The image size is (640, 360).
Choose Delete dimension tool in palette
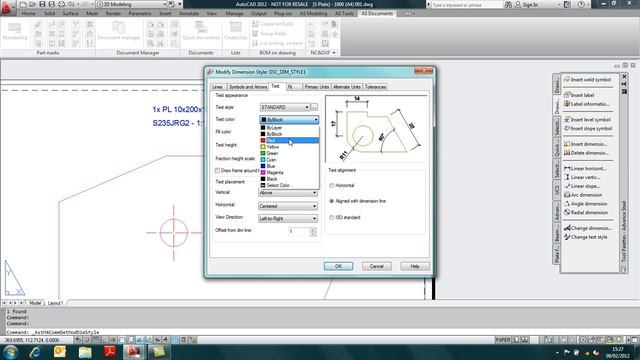[586, 153]
